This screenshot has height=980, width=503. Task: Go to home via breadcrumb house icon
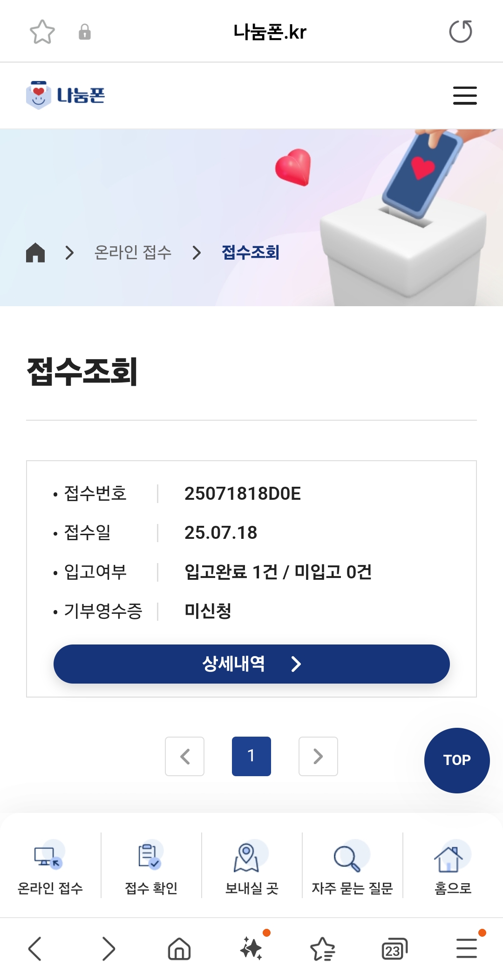(x=35, y=253)
